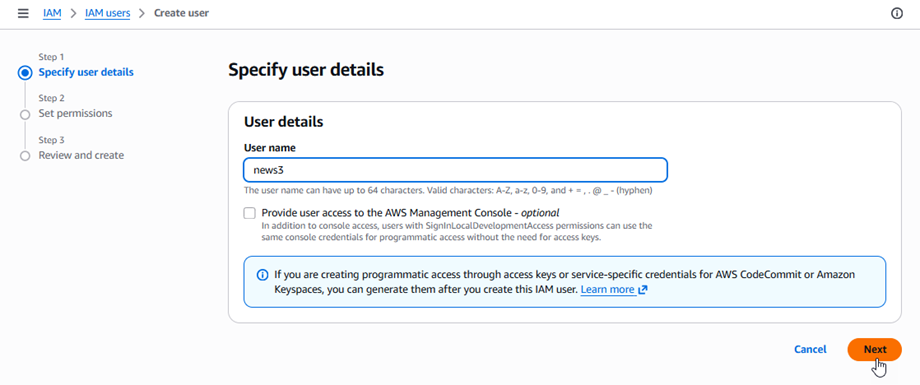
Task: Select Step 1 Specify user details
Action: coord(25,73)
